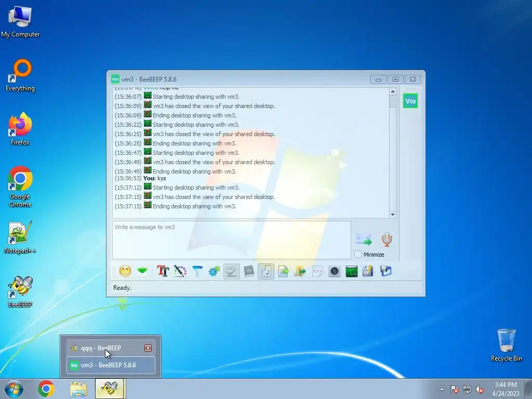The image size is (532, 399).
Task: Click the Action Center flag tray icon
Action: coord(454,389)
